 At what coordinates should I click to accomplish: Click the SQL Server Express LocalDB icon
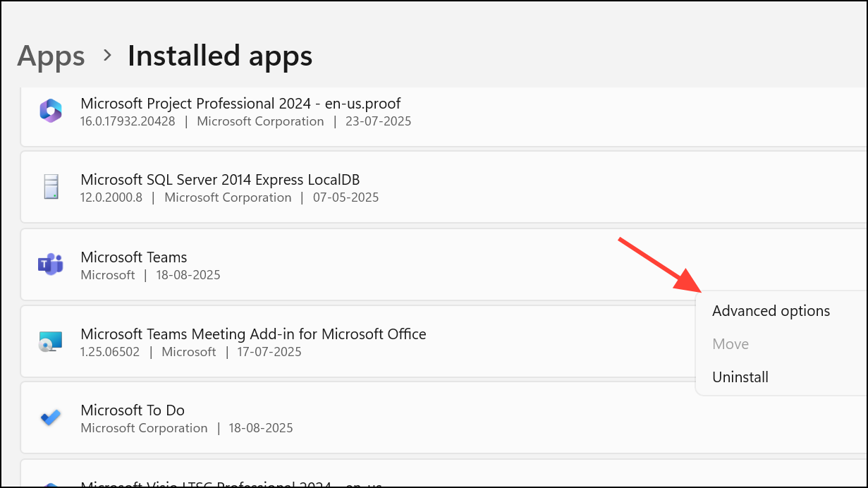click(51, 188)
